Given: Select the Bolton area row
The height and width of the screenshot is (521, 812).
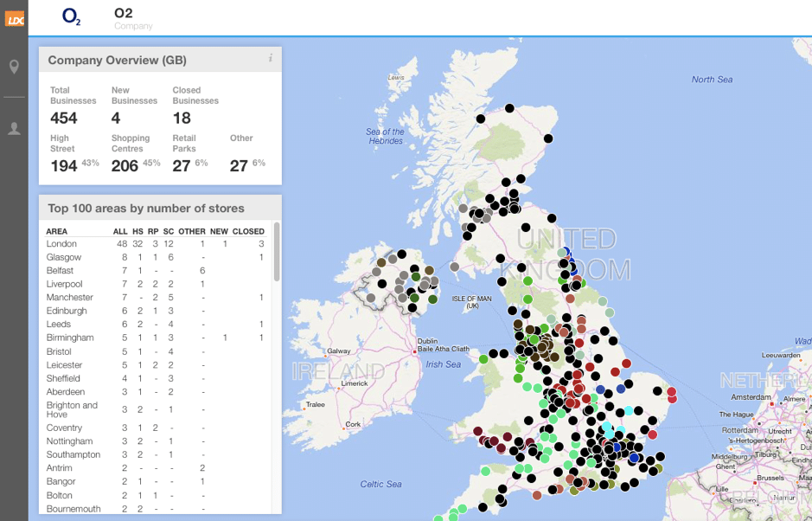Looking at the screenshot, I should pos(156,496).
